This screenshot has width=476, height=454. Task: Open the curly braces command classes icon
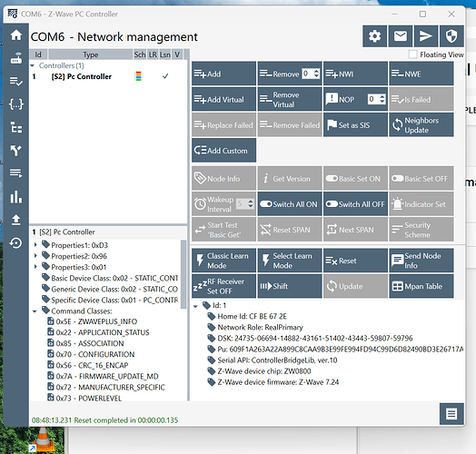[x=16, y=104]
